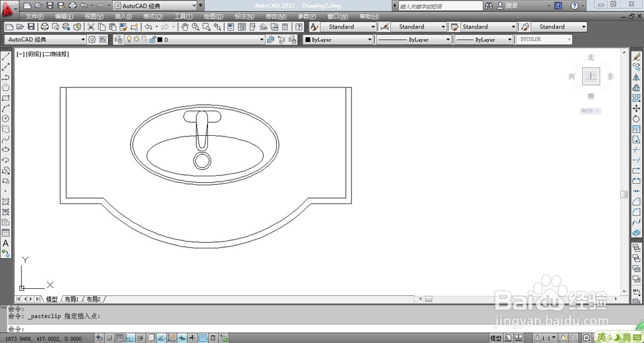Viewport: 644px width, 343px height.
Task: Toggle Polar Tracking in status bar
Action: coord(140,338)
